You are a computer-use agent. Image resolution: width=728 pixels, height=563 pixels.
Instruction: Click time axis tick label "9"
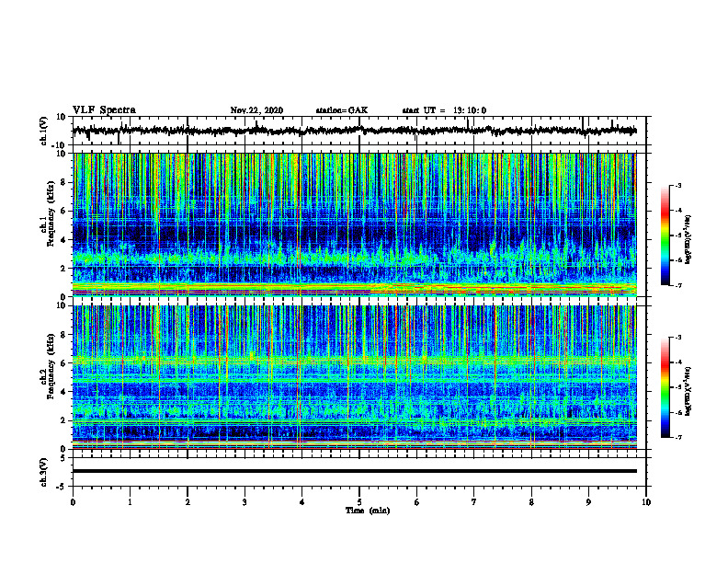[588, 502]
